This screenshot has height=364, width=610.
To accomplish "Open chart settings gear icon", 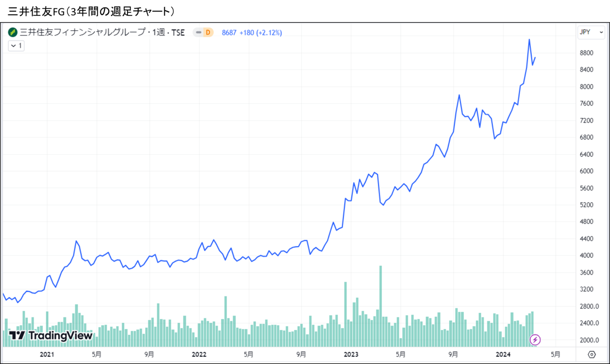I will coord(592,354).
